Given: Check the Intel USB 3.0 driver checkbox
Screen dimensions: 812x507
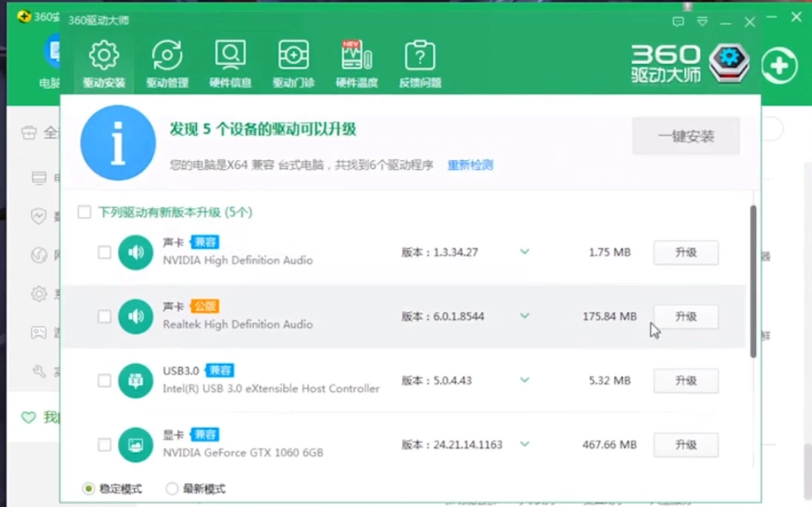Looking at the screenshot, I should 105,381.
